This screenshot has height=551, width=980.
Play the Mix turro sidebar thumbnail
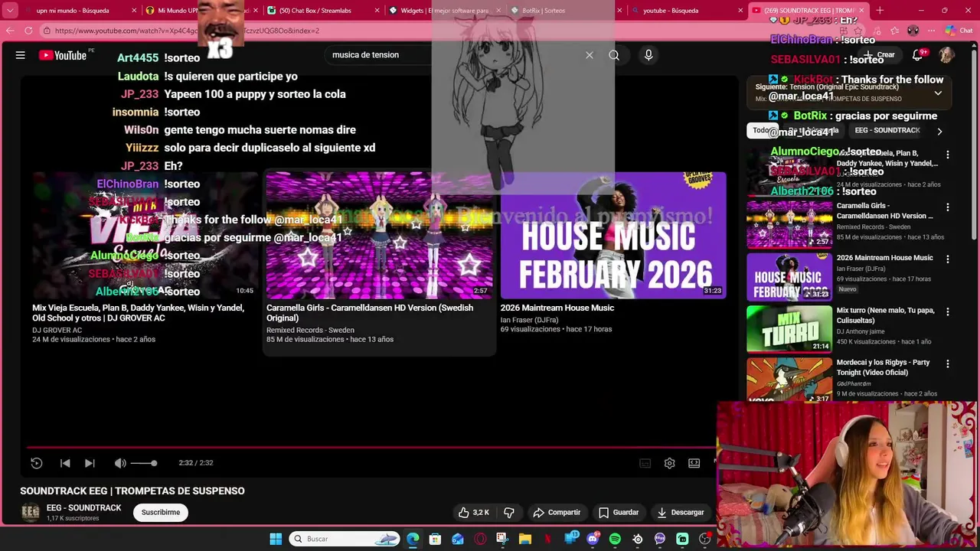pyautogui.click(x=789, y=329)
